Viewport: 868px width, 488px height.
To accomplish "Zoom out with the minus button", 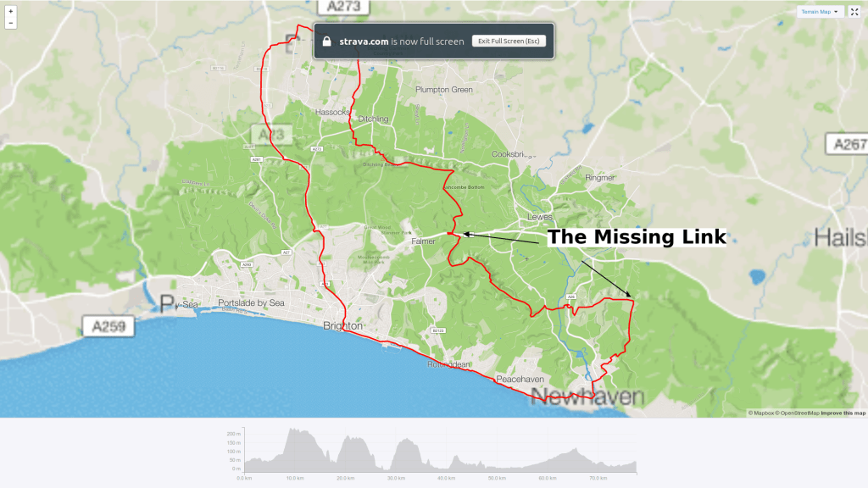I will pyautogui.click(x=10, y=23).
